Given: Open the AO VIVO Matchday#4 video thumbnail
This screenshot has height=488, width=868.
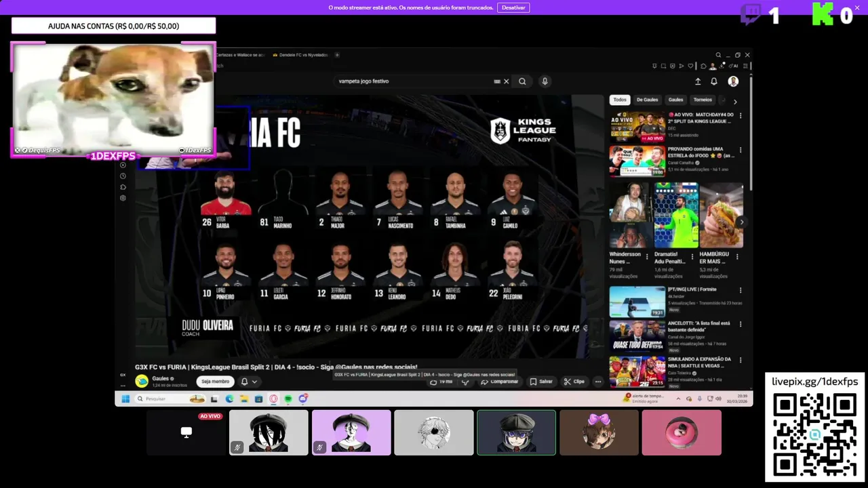Looking at the screenshot, I should pos(637,127).
